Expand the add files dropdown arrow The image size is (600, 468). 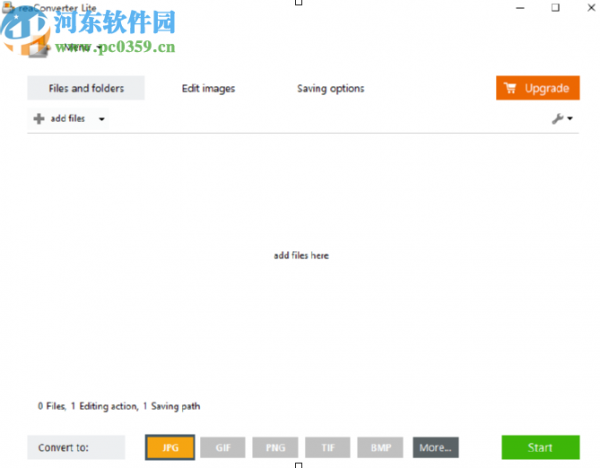coord(101,119)
